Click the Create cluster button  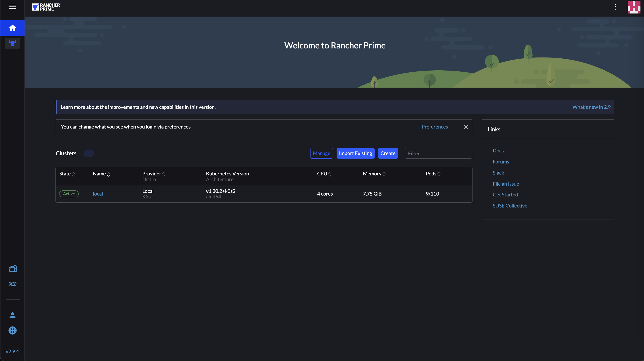(388, 153)
